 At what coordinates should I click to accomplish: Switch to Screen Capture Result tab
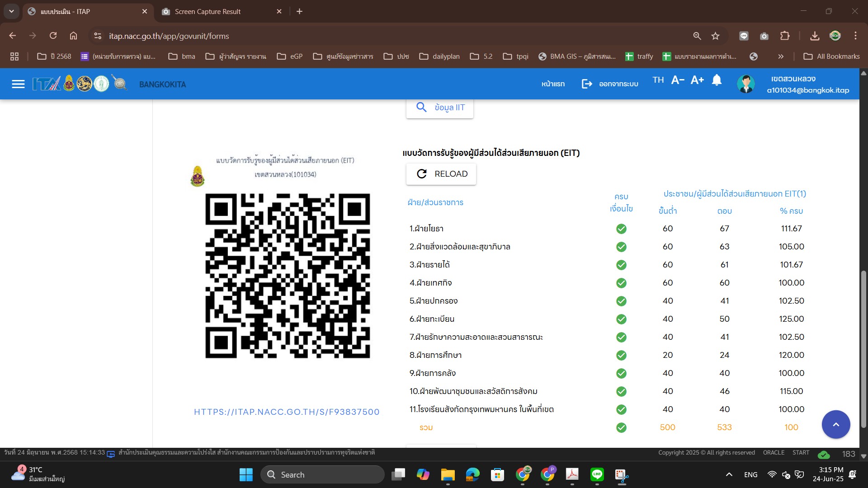click(222, 11)
